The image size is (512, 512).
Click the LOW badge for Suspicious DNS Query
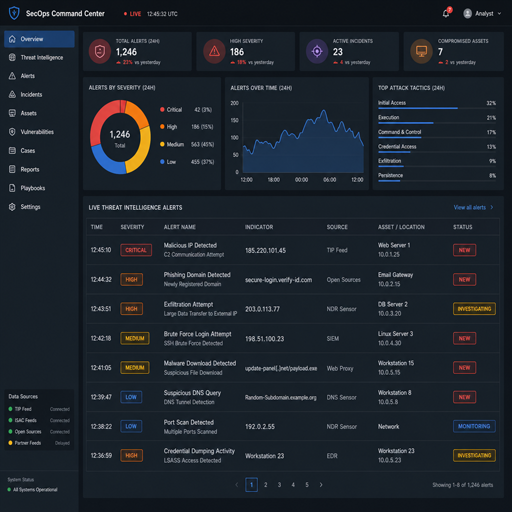131,397
